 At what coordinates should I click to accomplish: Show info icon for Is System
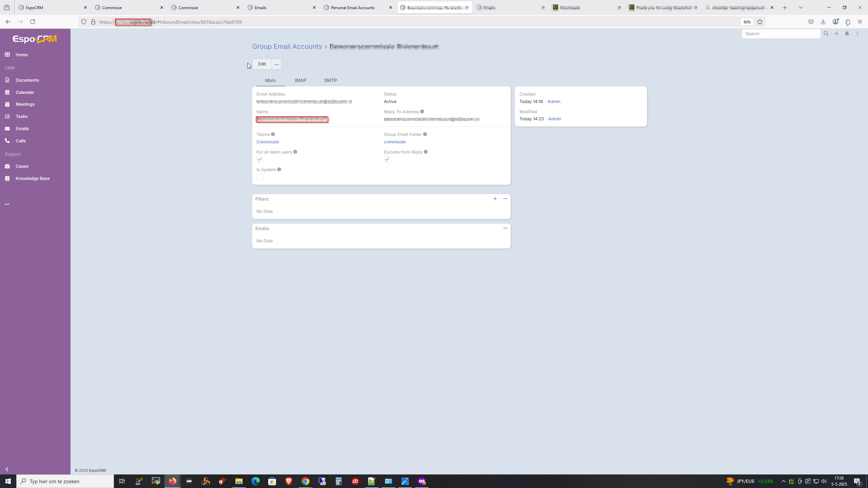point(279,169)
